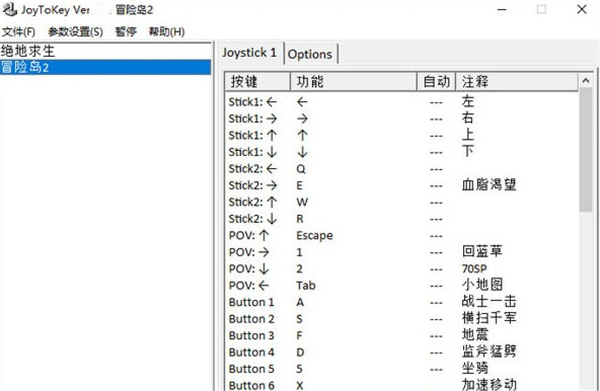The image size is (600, 391).
Task: Select the Button 1 row
Action: point(402,302)
